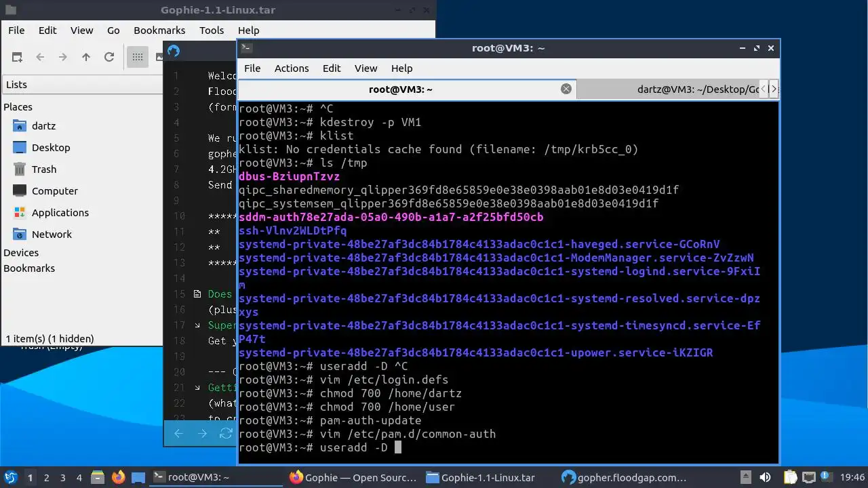Expand the Bookmarks section in side pane
Image resolution: width=868 pixels, height=488 pixels.
29,268
